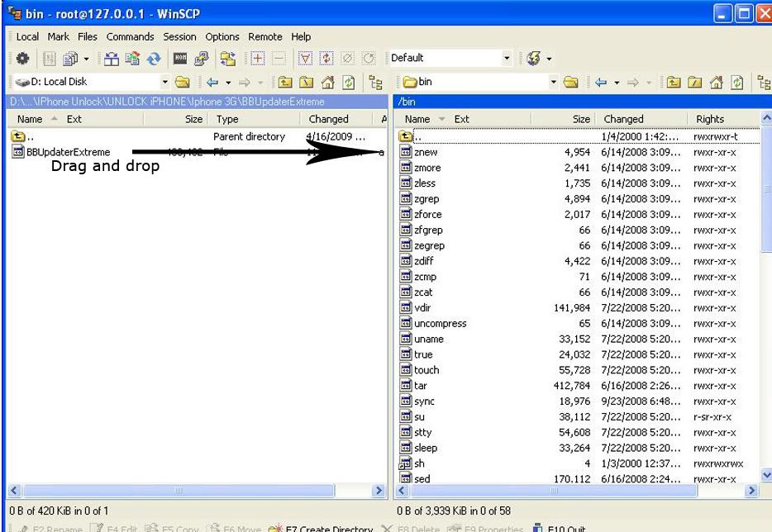This screenshot has height=532, width=772.
Task: Sort remote panel by Size column
Action: coord(562,119)
